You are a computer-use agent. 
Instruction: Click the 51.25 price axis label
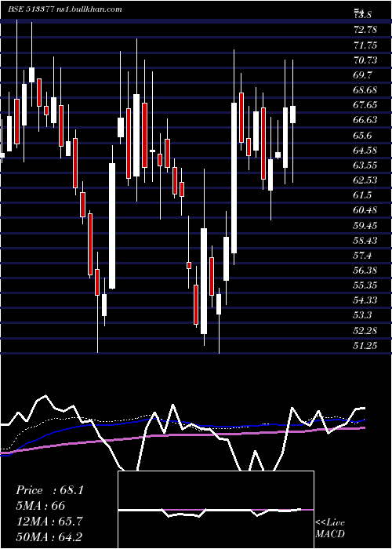pos(365,345)
